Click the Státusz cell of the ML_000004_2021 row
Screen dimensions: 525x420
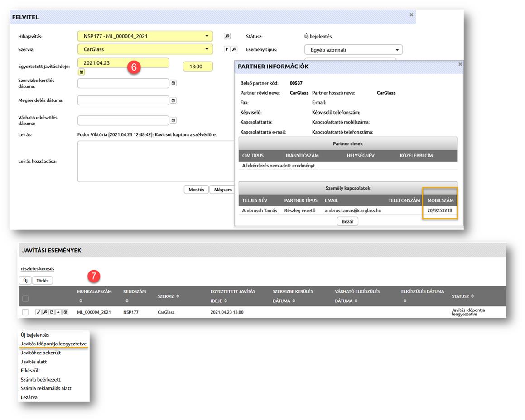pos(468,312)
